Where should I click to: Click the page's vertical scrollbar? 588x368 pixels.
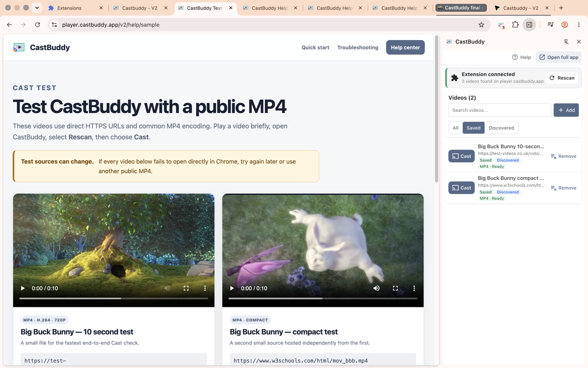tap(436, 109)
